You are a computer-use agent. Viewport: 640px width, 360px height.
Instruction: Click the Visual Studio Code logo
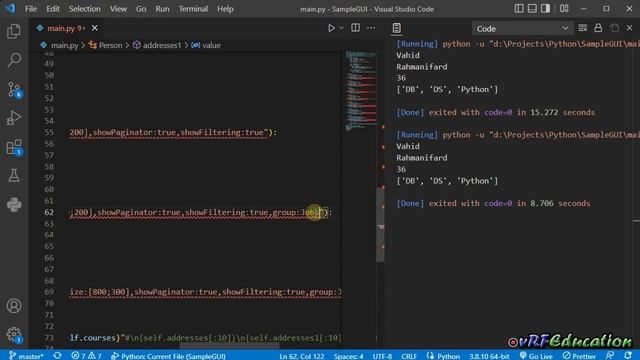(10, 8)
